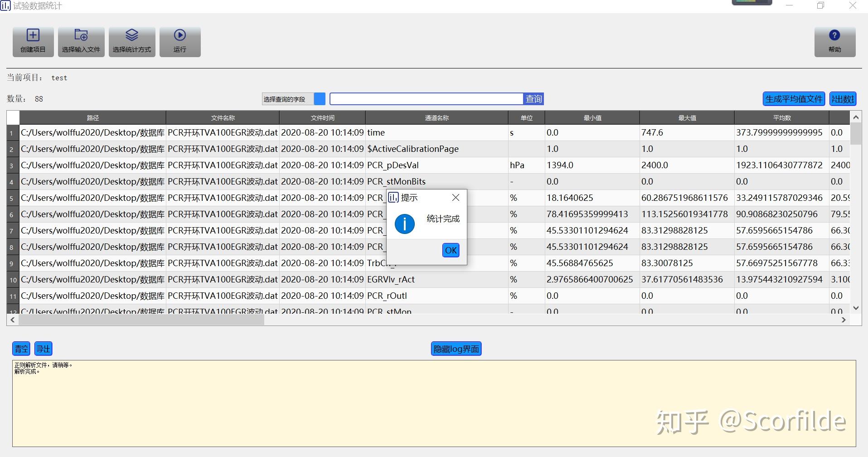
Task: Click the $ActiveCalibrationPage cell
Action: (x=437, y=149)
